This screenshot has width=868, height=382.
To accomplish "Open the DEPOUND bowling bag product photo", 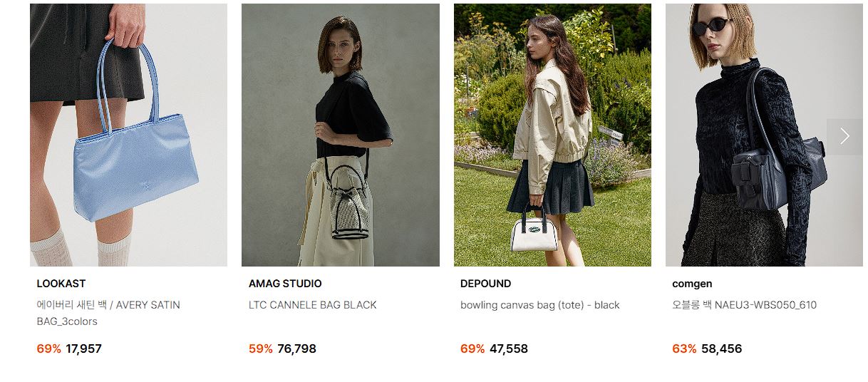I will (x=552, y=135).
